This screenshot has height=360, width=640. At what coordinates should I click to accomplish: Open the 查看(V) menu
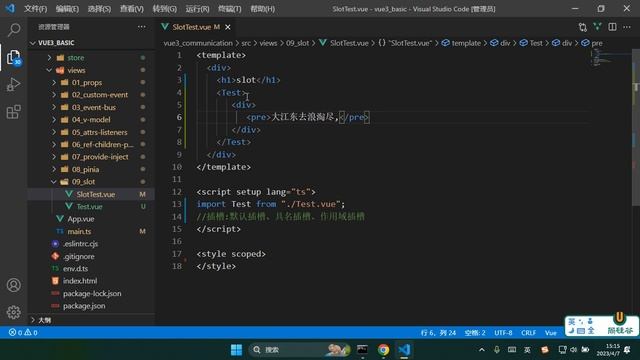pyautogui.click(x=132, y=9)
